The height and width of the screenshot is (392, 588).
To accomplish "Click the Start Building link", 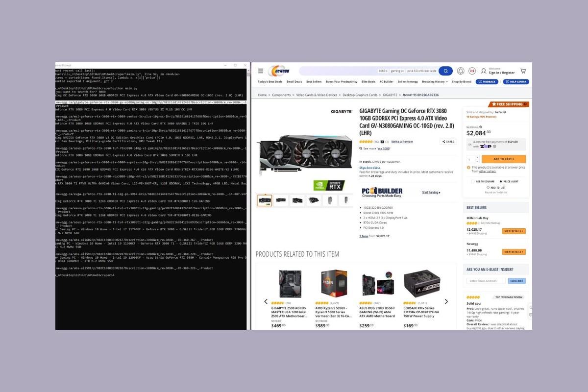I will [x=430, y=193].
